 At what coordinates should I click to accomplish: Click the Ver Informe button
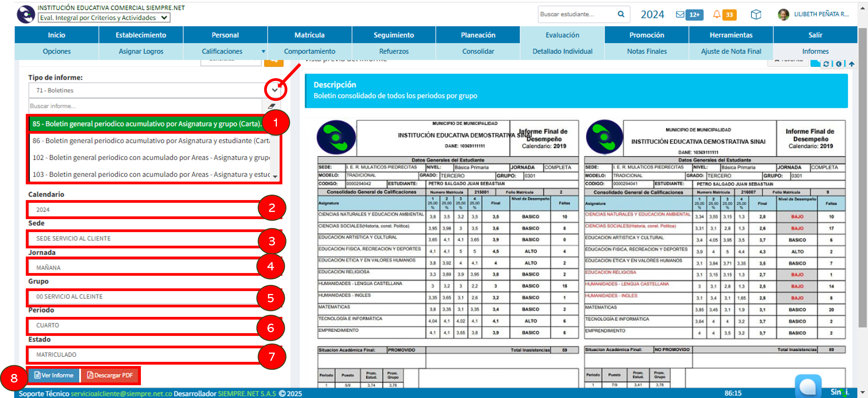(54, 375)
